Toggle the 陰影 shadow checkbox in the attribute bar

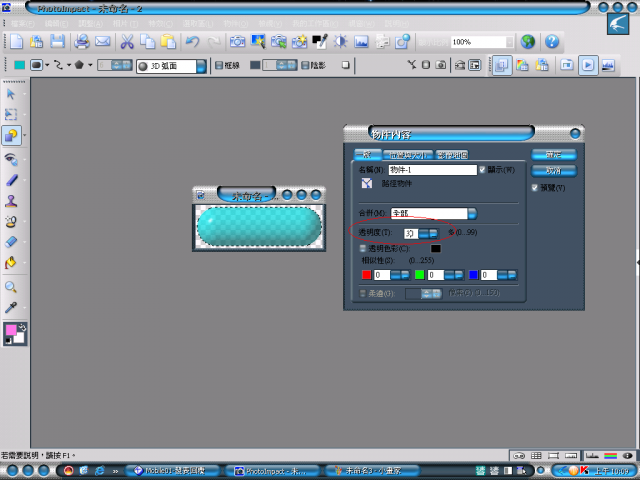click(305, 65)
